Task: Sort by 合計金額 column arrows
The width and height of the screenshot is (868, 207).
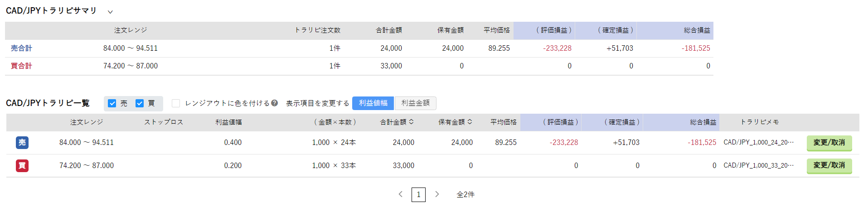Action: (x=411, y=122)
